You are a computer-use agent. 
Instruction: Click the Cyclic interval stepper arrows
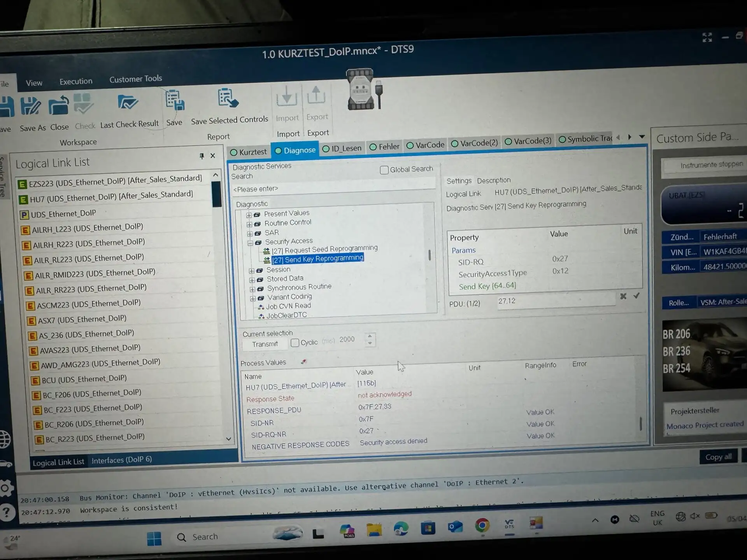point(370,339)
